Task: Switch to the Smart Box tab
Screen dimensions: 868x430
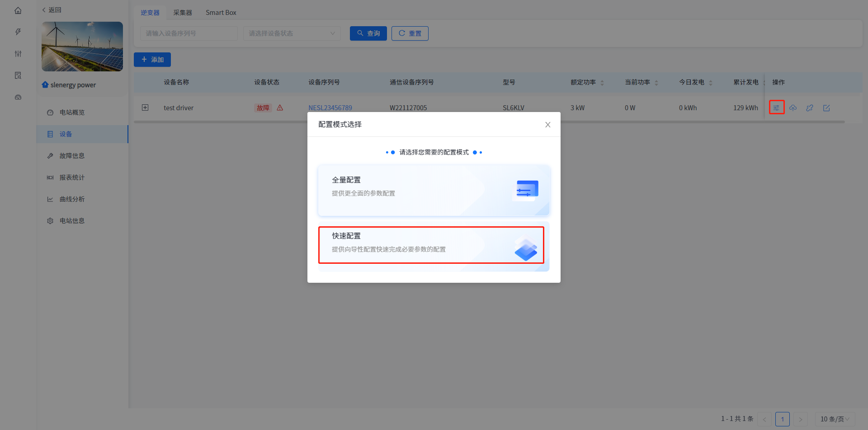Action: tap(221, 13)
